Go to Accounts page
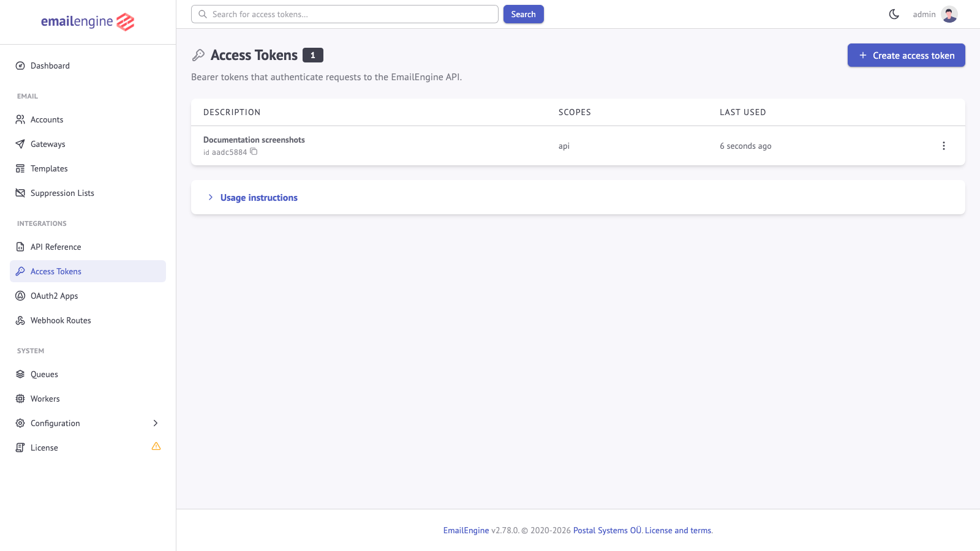The image size is (980, 551). click(x=88, y=119)
